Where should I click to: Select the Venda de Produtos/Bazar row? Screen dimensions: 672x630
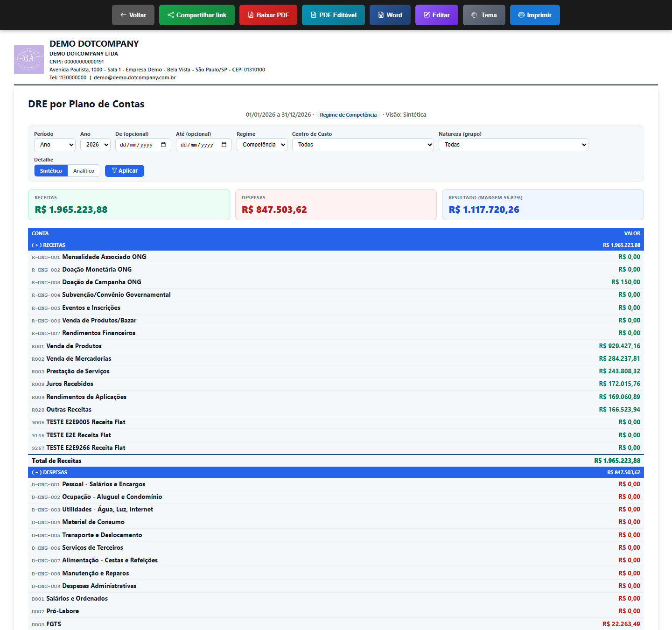(x=336, y=321)
